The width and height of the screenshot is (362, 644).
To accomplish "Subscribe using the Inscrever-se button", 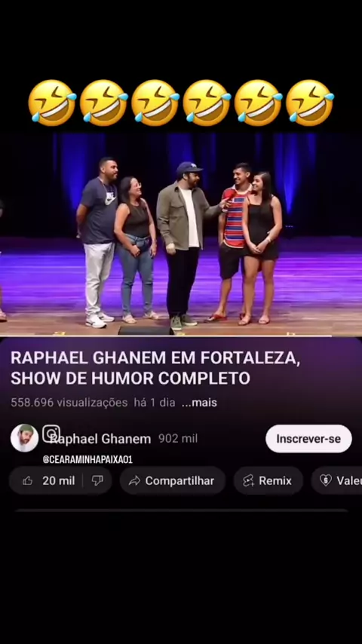I will tap(308, 439).
